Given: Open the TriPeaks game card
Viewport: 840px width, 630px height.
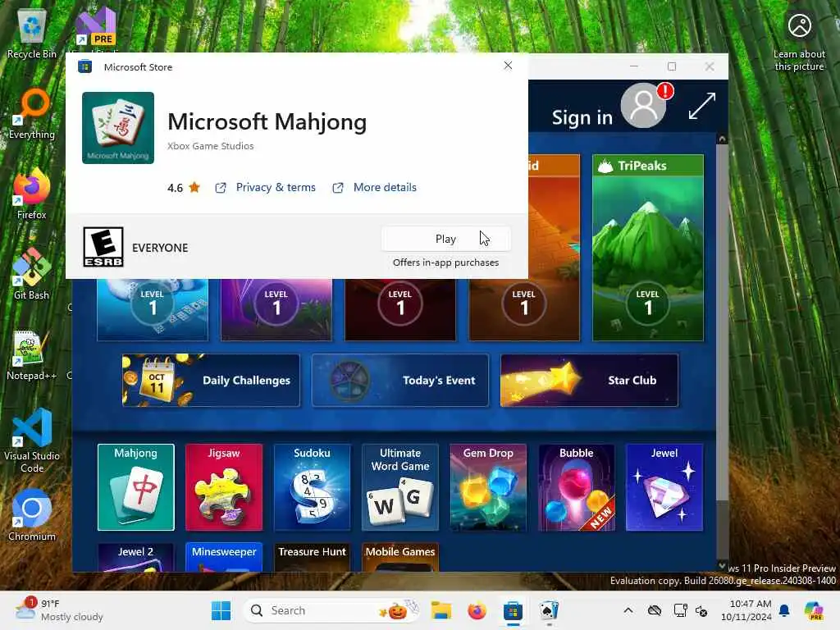Looking at the screenshot, I should [x=648, y=248].
